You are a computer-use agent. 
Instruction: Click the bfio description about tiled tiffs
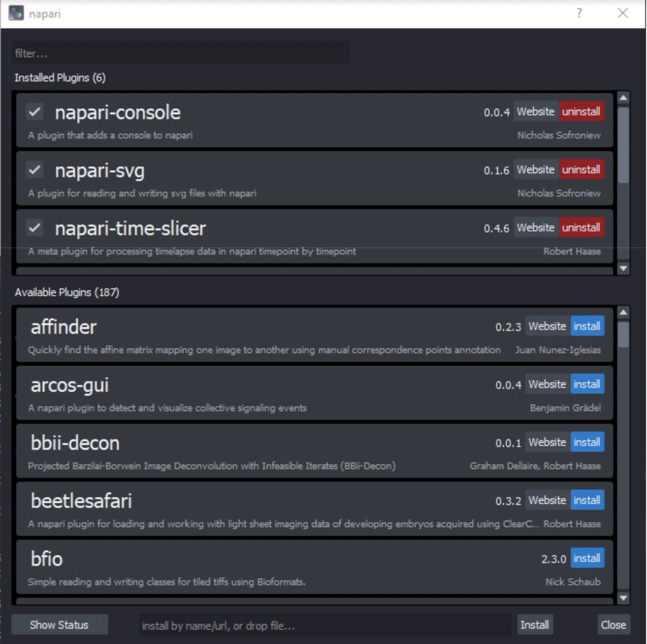click(x=167, y=582)
